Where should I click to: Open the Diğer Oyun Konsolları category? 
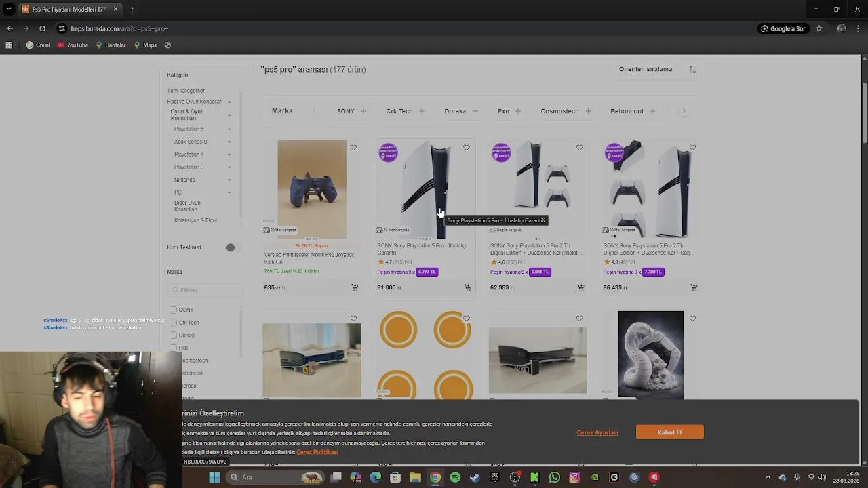coord(187,206)
